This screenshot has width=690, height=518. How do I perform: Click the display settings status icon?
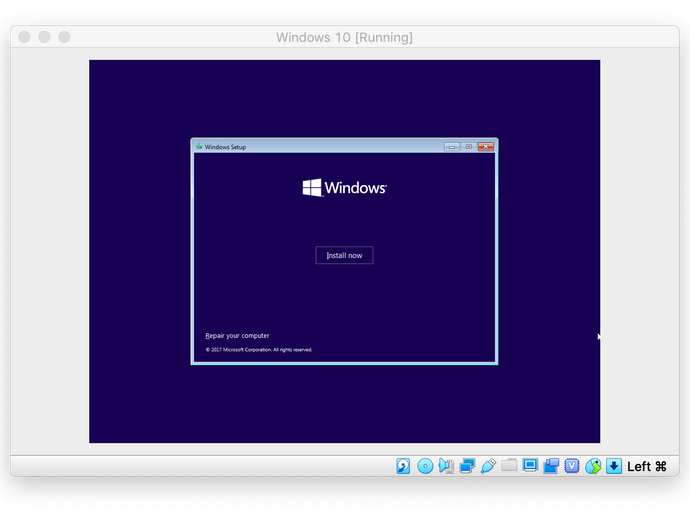530,465
